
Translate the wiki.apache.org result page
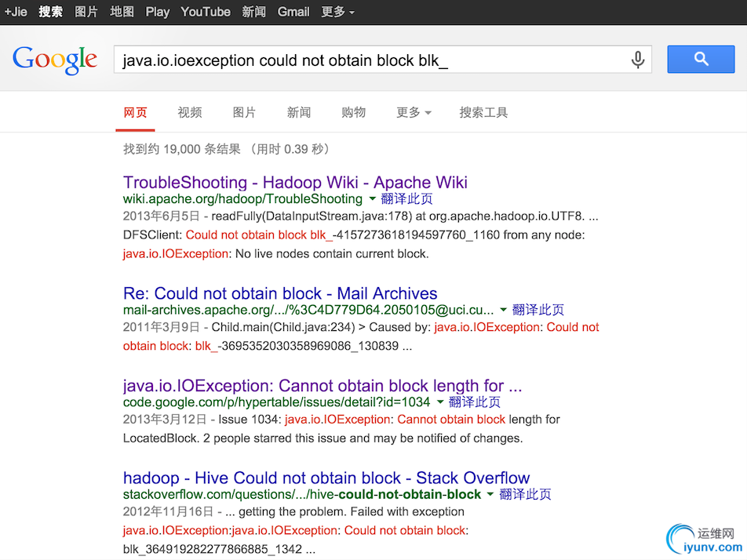coord(406,198)
